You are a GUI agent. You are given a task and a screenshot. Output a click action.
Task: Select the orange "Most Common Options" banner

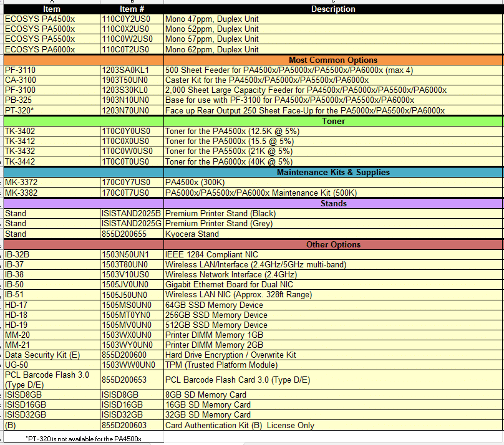(333, 60)
